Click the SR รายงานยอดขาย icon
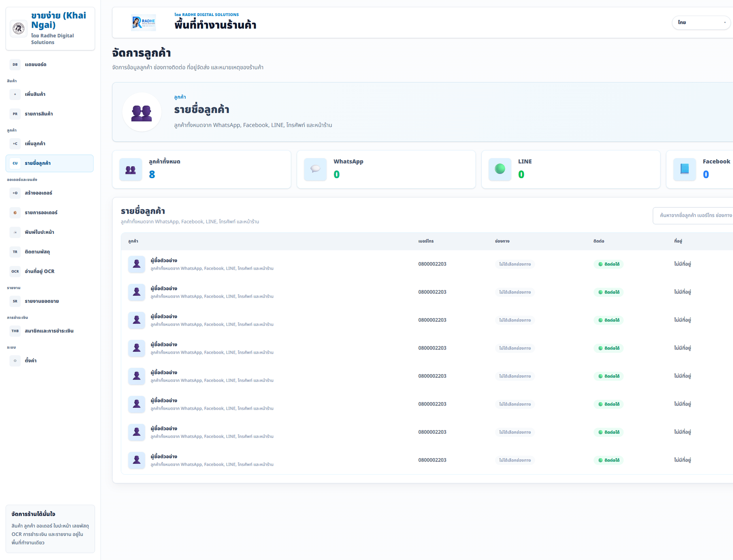 tap(15, 301)
